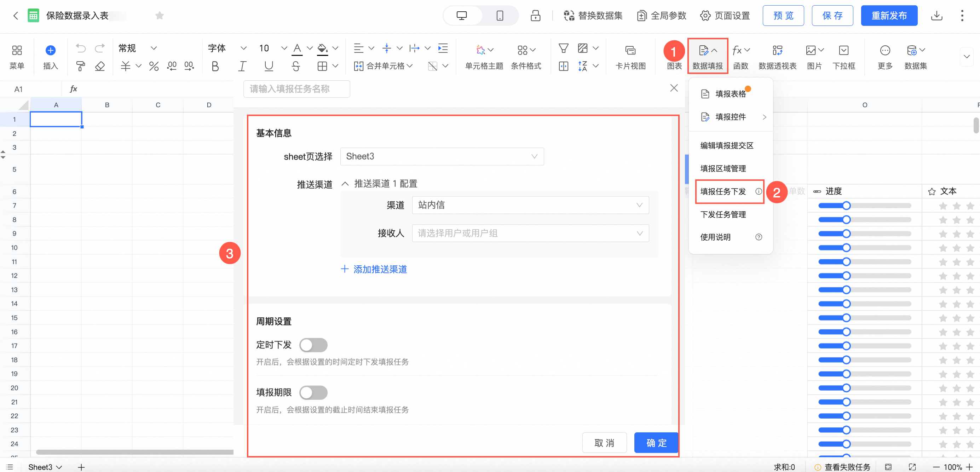This screenshot has height=472, width=980.
Task: Switch to mobile preview icon
Action: (x=500, y=16)
